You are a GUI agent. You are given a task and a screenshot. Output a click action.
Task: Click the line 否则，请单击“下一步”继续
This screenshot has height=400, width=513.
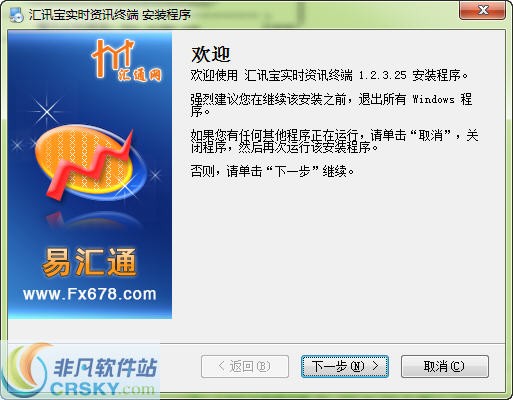(272, 171)
